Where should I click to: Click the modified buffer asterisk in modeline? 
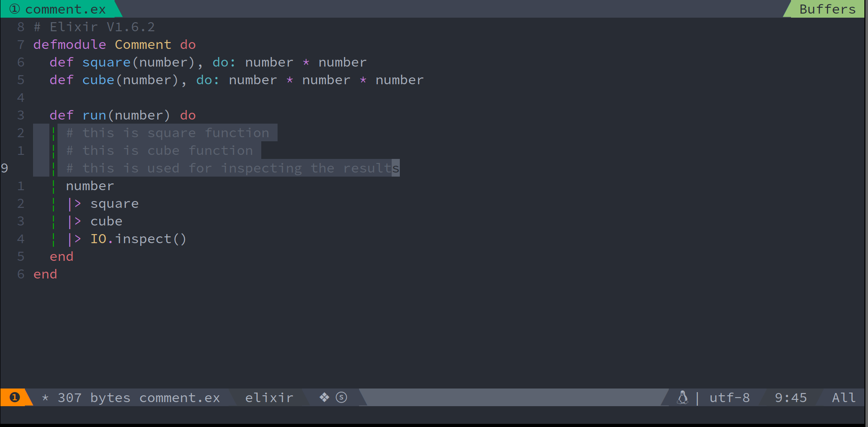(x=45, y=398)
